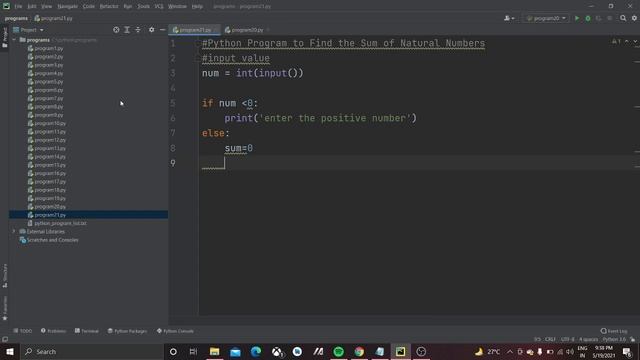Image resolution: width=640 pixels, height=360 pixels.
Task: Click the Windows taskbar Search box
Action: click(x=92, y=351)
